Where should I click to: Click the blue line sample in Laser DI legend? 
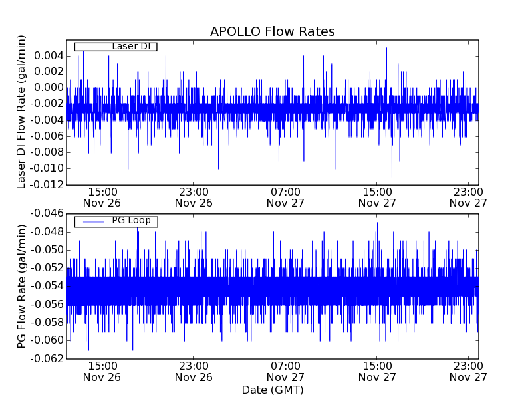pos(94,47)
